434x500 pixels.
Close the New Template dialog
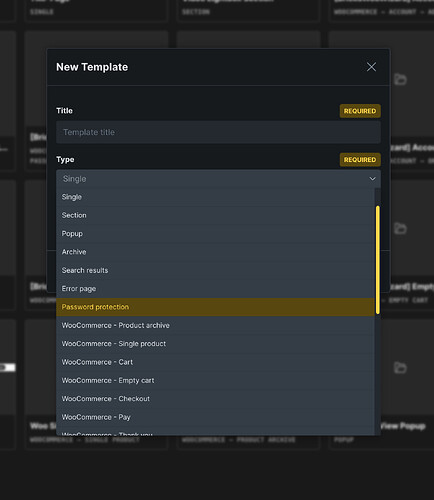(x=371, y=67)
